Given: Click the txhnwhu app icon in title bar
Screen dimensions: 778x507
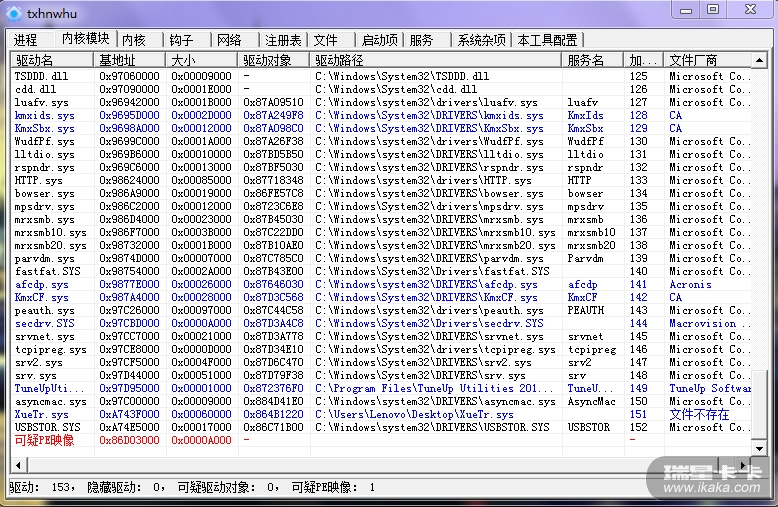Looking at the screenshot, I should tap(13, 13).
